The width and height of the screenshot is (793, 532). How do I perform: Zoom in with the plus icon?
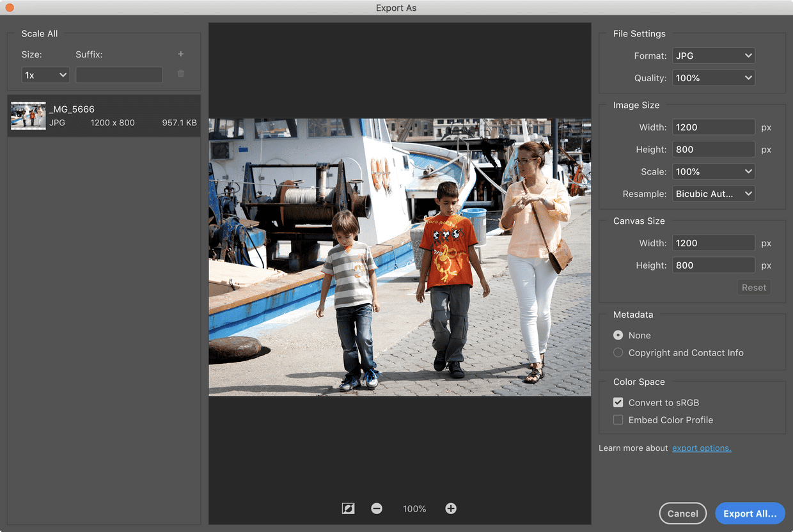(x=451, y=508)
